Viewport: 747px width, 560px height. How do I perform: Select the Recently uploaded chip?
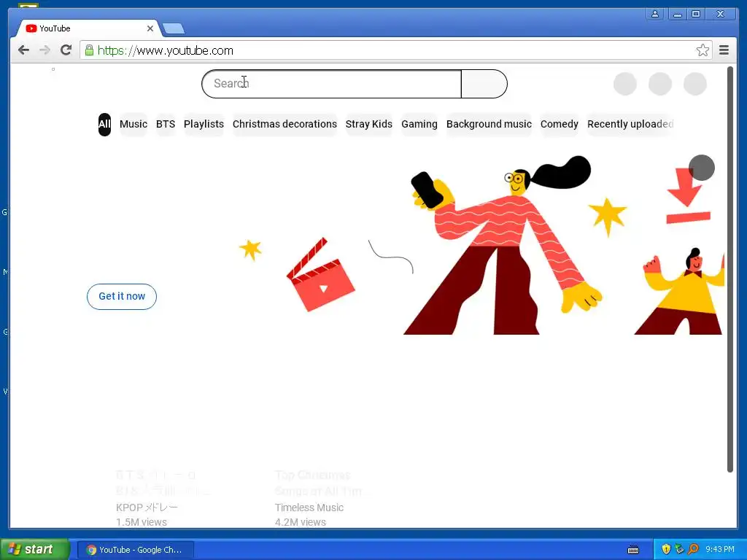click(630, 124)
